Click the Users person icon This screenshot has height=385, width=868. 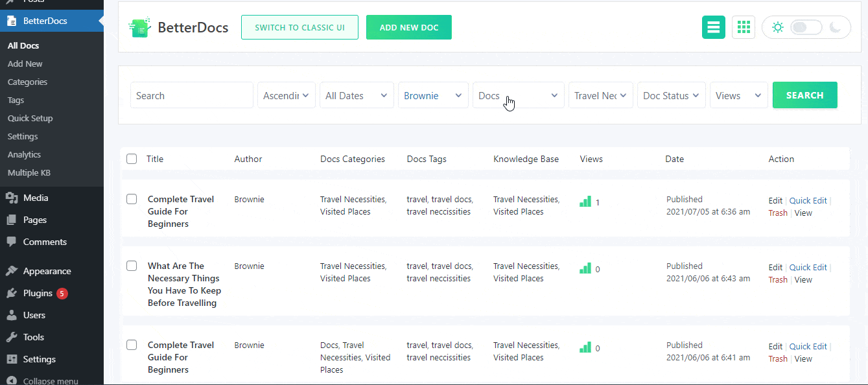click(x=12, y=315)
